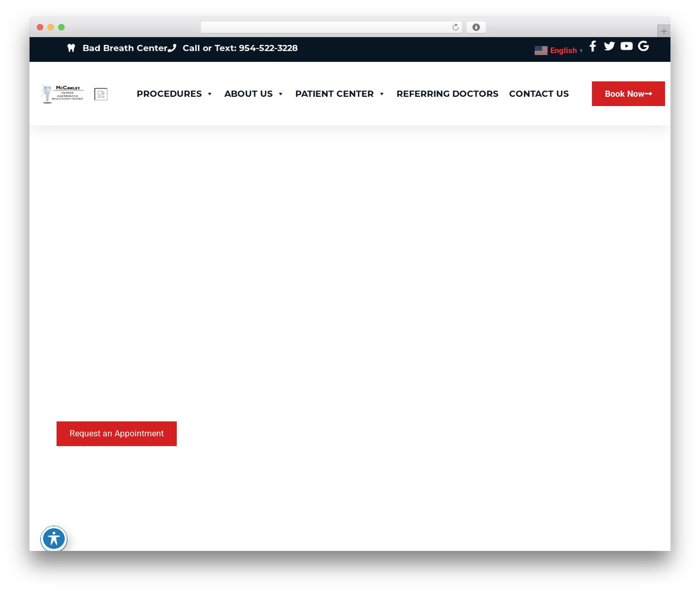Open the English language dropdown
Viewport: 700px width, 593px height.
click(567, 50)
